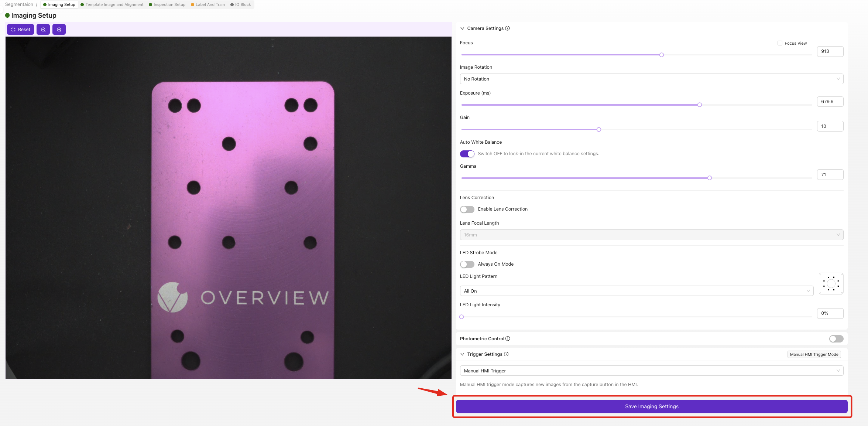The width and height of the screenshot is (868, 426).
Task: Click the Exposure value input field
Action: click(x=830, y=101)
